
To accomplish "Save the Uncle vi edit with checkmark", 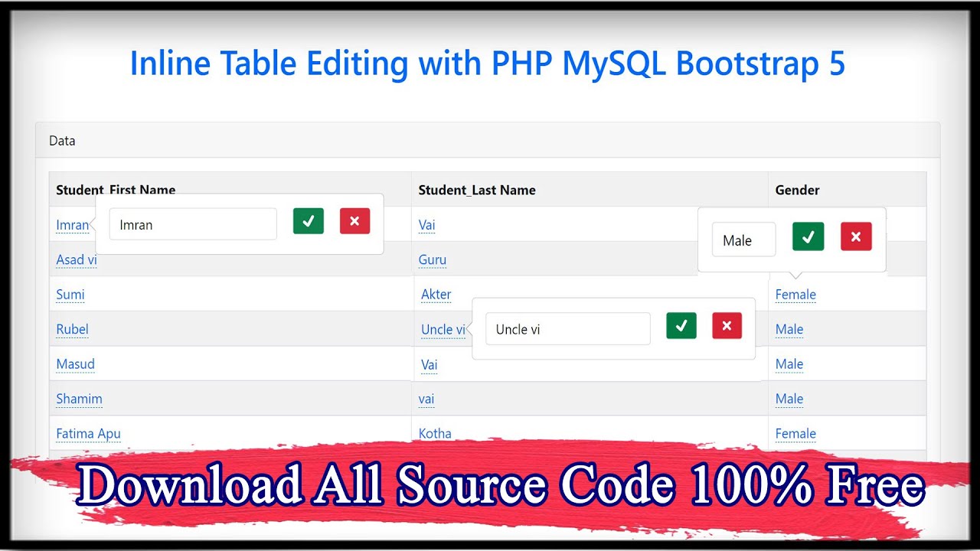I will (681, 325).
